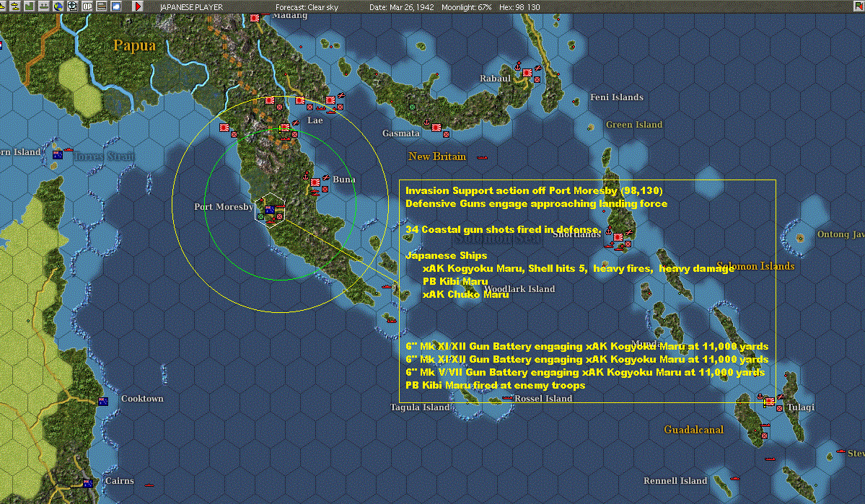This screenshot has height=504, width=865.
Task: Select the Japanese flag base at Rabaul
Action: (x=527, y=72)
